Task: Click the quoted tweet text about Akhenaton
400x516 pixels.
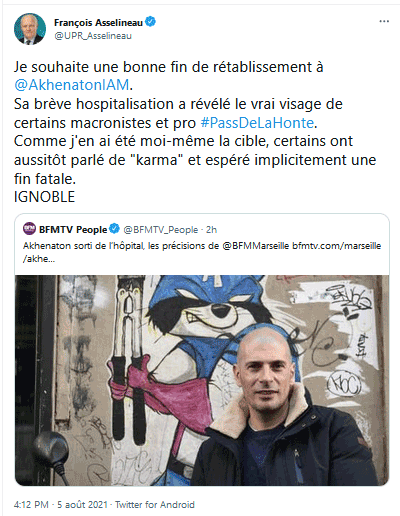Action: (202, 252)
